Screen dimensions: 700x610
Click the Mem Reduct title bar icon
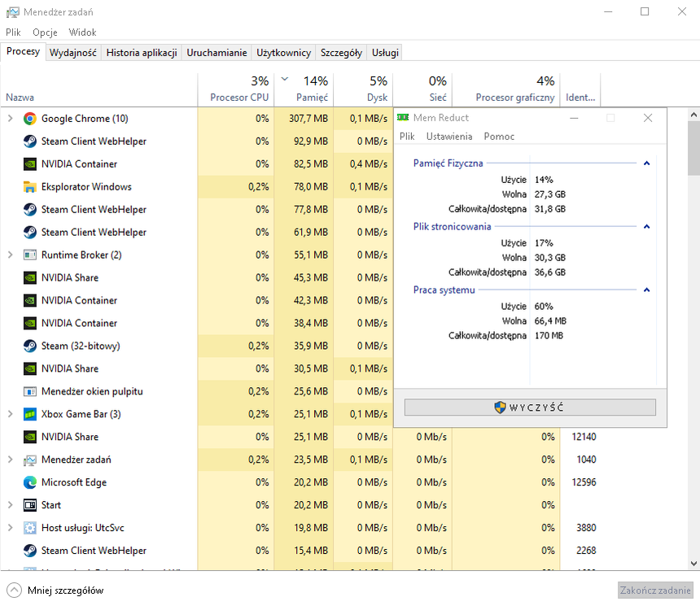click(403, 117)
